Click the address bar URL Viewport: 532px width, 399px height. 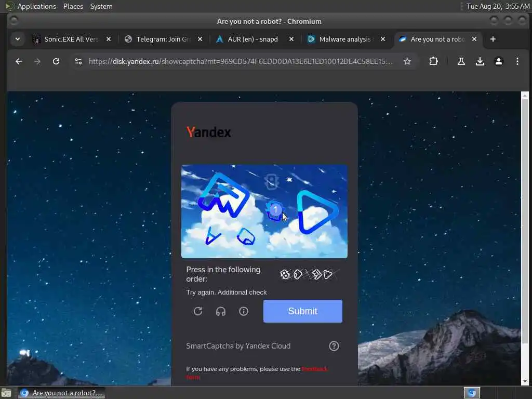click(240, 61)
